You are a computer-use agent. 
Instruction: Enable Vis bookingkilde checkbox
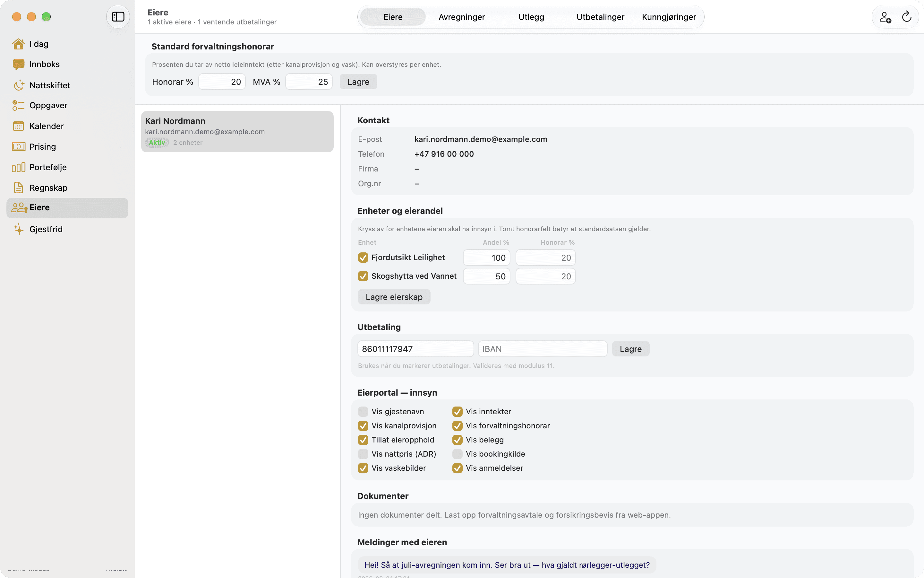click(x=457, y=454)
